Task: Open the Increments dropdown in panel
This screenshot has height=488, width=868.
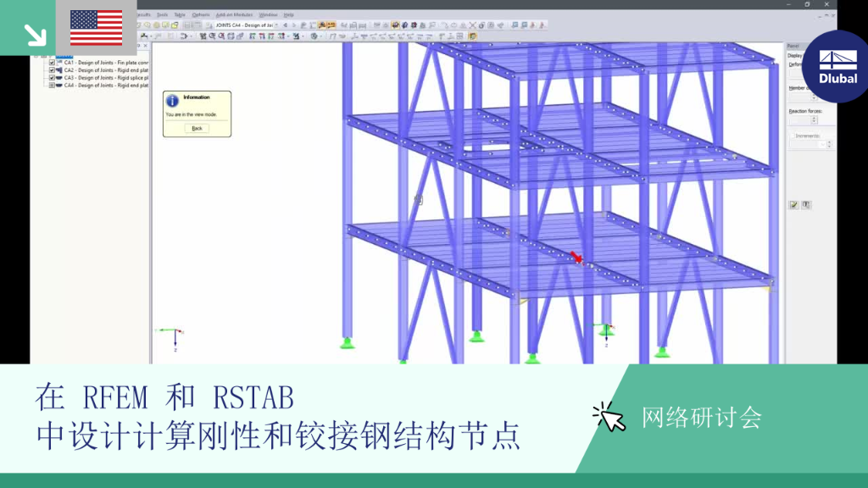Action: click(822, 144)
